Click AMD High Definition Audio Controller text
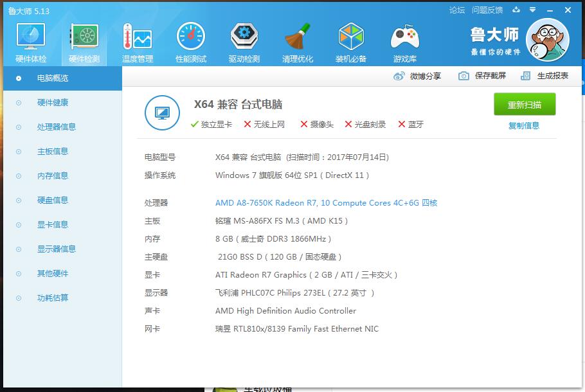This screenshot has height=392, width=585. tap(286, 310)
